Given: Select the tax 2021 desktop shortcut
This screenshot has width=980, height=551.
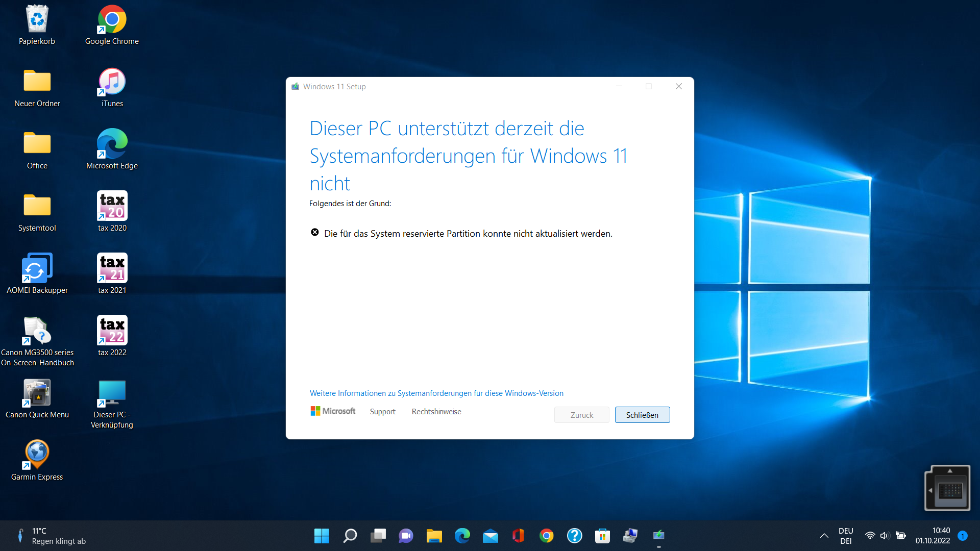Looking at the screenshot, I should pos(112,269).
